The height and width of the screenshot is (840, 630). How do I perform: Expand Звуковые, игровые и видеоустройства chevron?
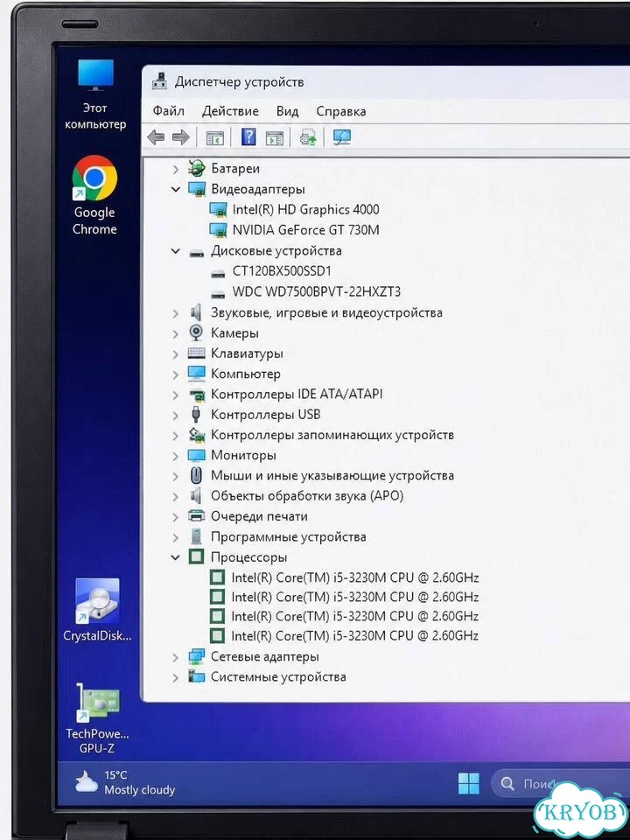coord(176,313)
